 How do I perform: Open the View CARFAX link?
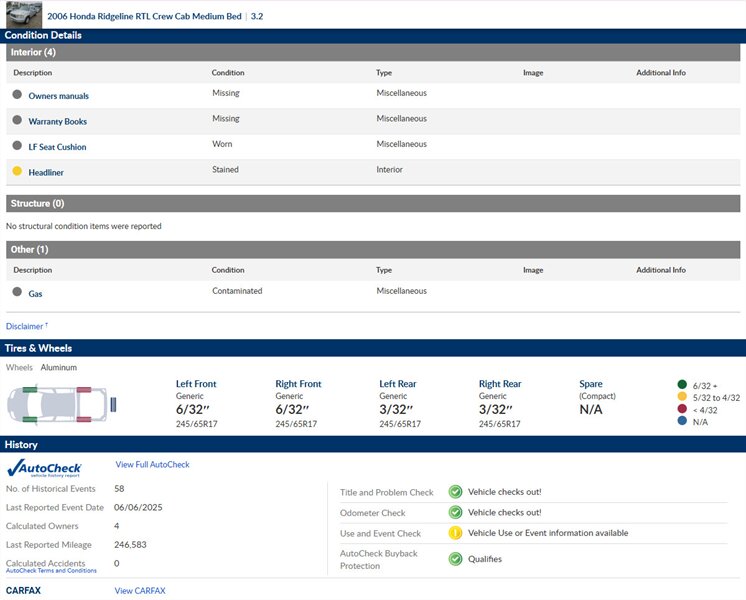click(x=140, y=591)
